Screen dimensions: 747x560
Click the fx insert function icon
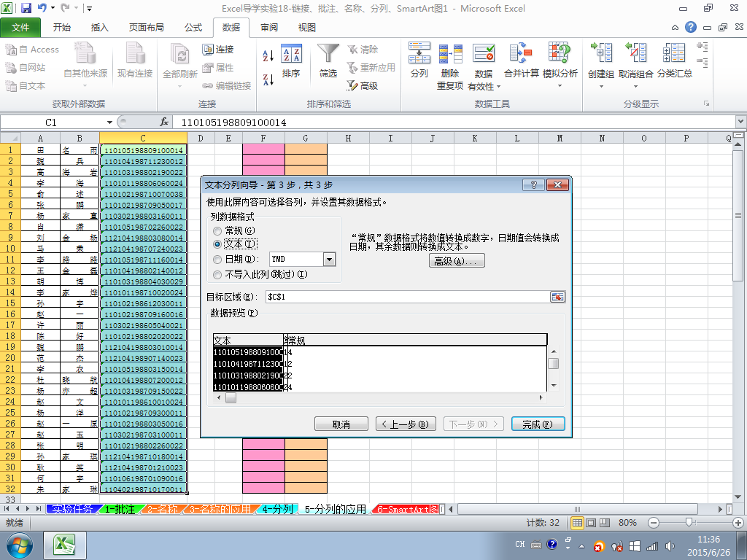coord(164,122)
